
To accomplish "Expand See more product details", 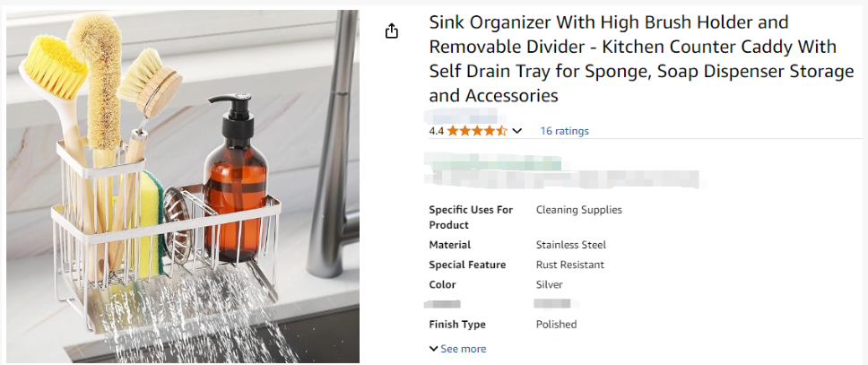I will tap(458, 349).
